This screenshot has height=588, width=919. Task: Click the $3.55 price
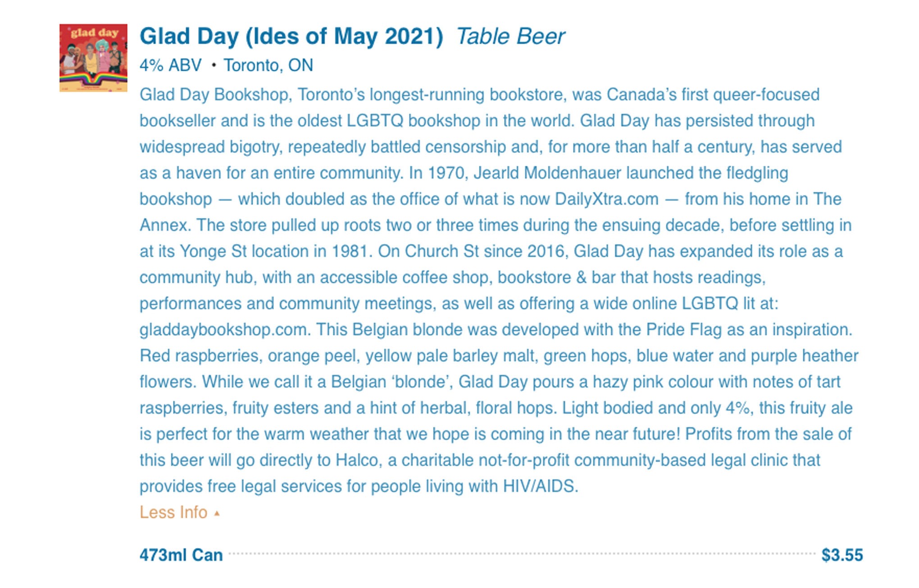[842, 555]
